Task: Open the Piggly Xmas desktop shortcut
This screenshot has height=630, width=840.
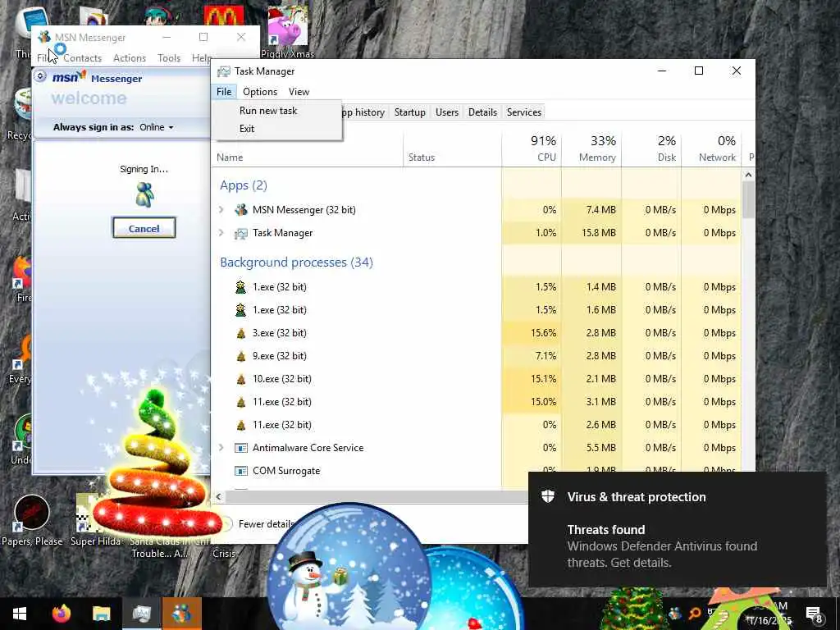Action: [x=288, y=31]
